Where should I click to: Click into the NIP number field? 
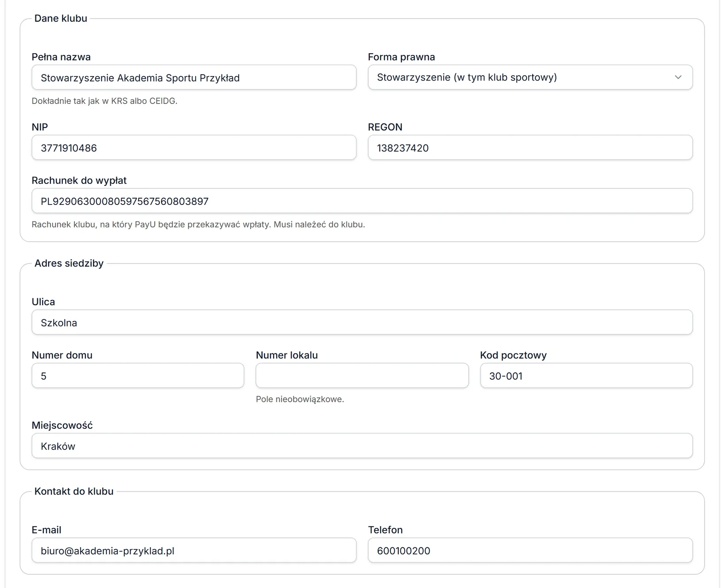[x=194, y=147]
